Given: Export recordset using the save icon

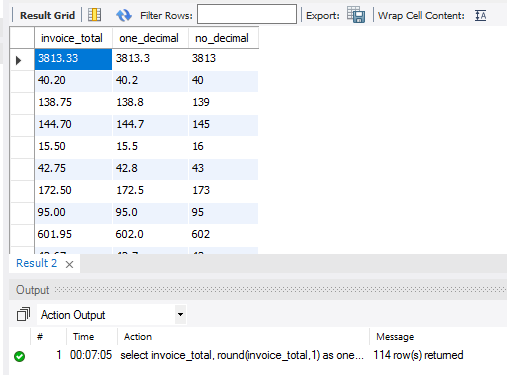Looking at the screenshot, I should point(356,15).
